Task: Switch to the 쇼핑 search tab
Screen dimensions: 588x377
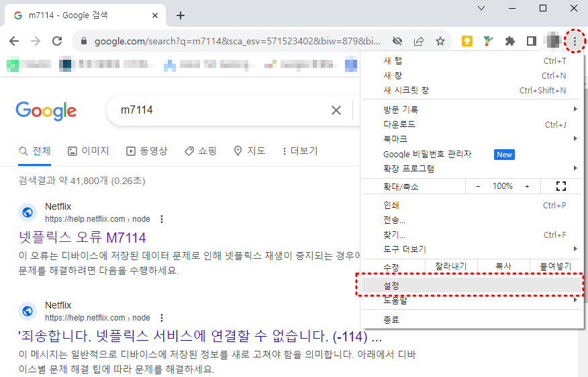Action: 201,151
